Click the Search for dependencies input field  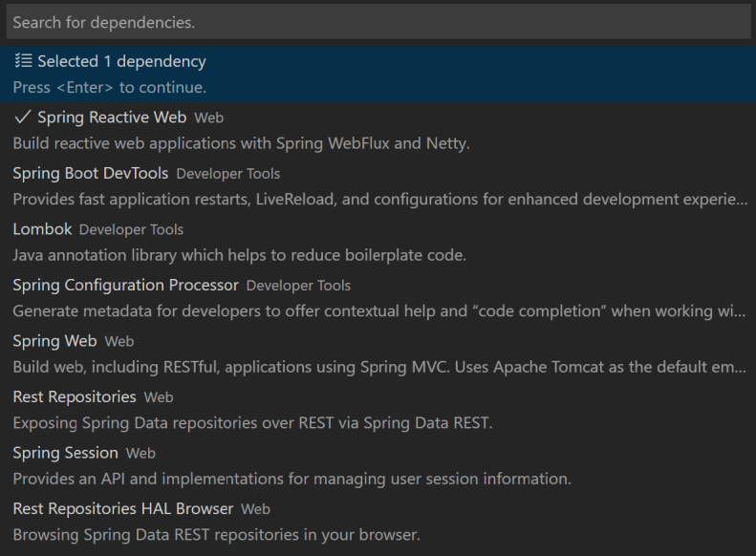pos(378,22)
